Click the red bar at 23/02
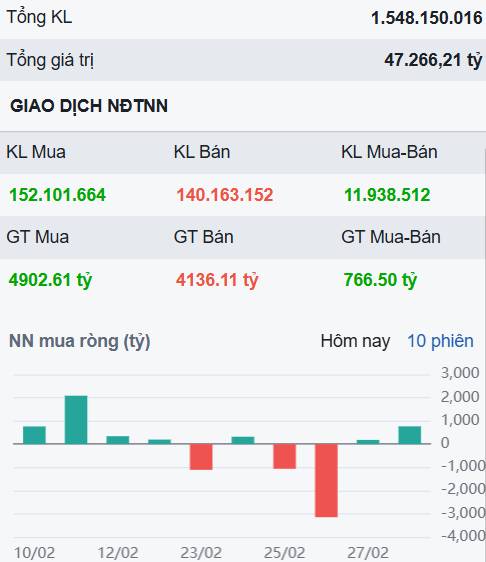Viewport: 486px width, 562px height. click(201, 457)
